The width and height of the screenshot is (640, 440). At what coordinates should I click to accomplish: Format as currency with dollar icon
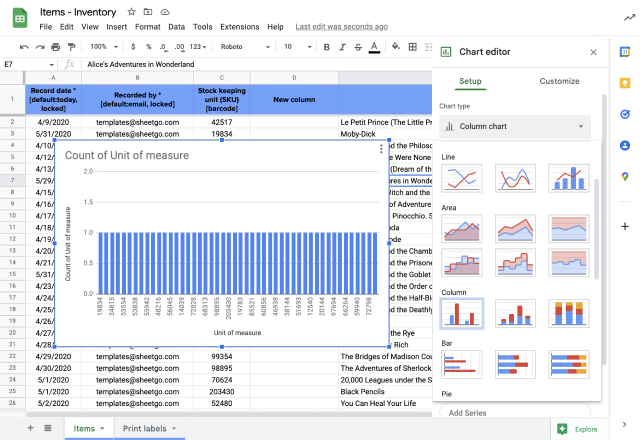[133, 47]
